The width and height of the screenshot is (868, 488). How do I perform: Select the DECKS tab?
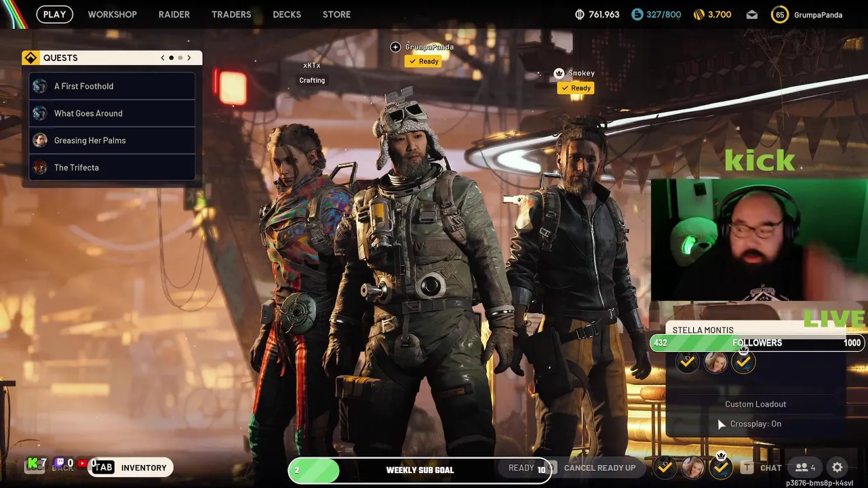(x=287, y=14)
